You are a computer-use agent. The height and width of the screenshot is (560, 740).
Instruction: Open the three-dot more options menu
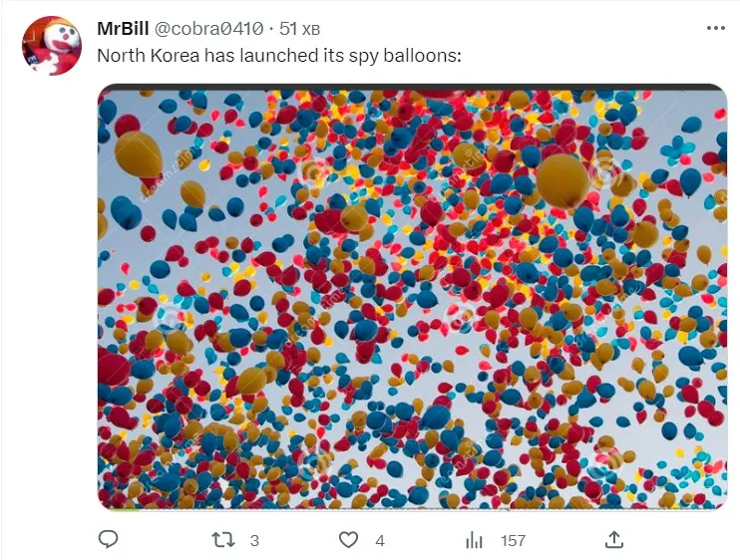[x=715, y=28]
